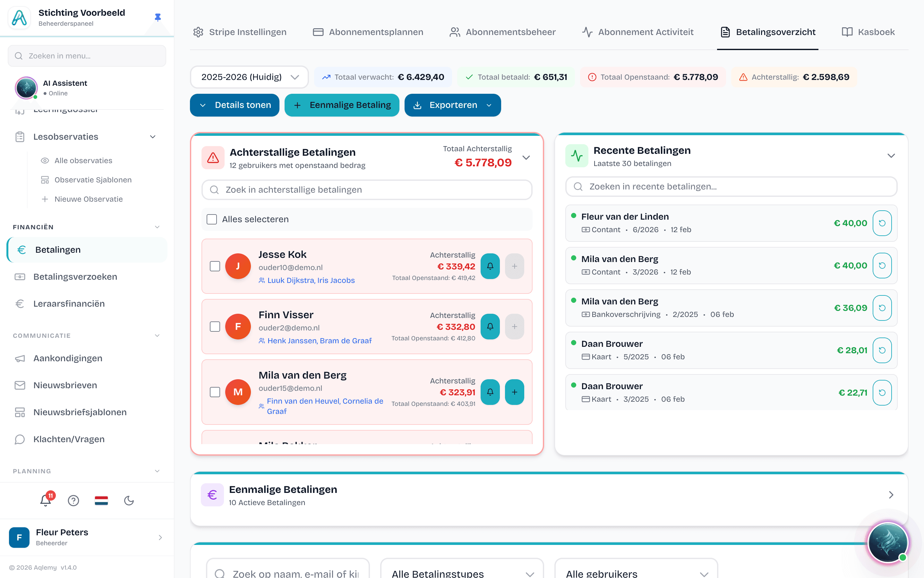924x578 pixels.
Task: Click the green activity icon of Recente Betalingen
Action: [x=577, y=156]
